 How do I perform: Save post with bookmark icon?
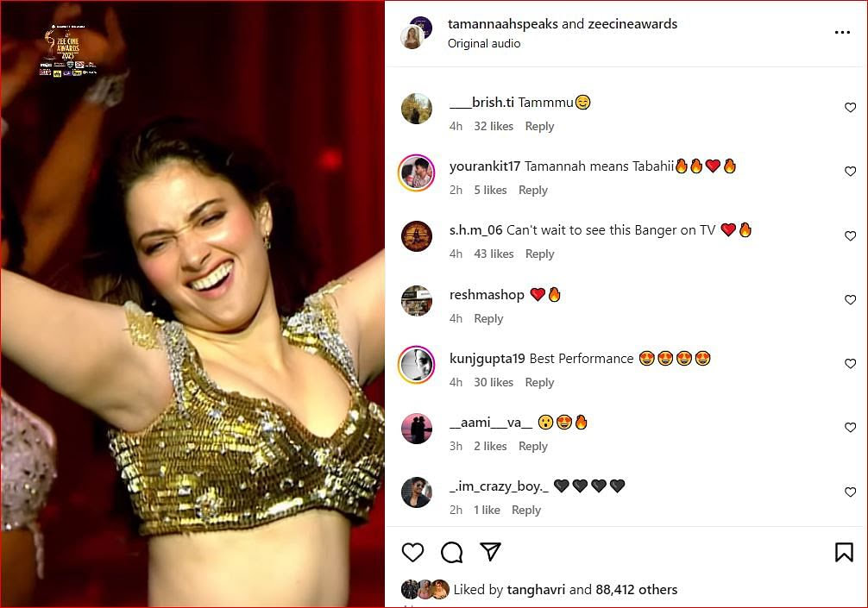click(844, 553)
